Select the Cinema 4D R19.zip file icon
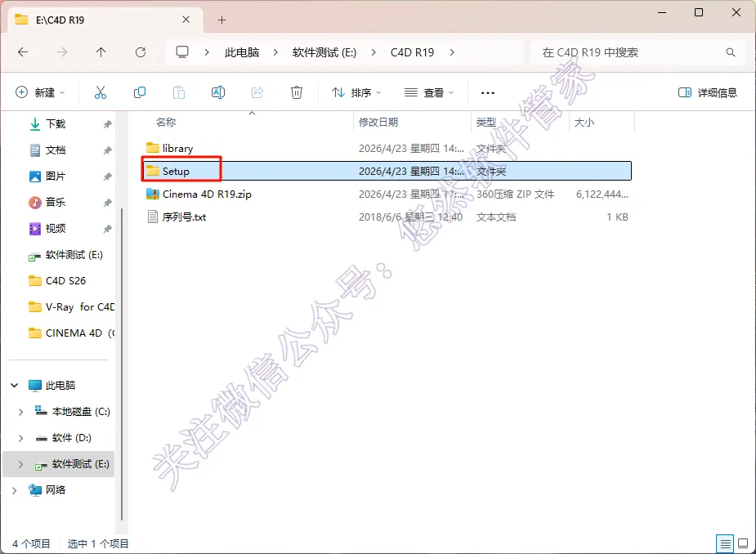The width and height of the screenshot is (756, 554). (x=152, y=194)
